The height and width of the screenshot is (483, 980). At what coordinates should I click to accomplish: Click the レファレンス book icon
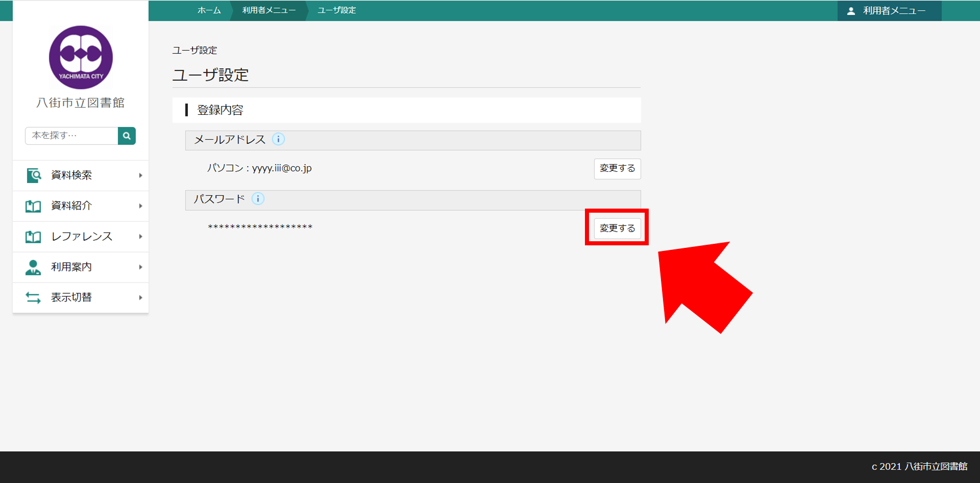(33, 237)
